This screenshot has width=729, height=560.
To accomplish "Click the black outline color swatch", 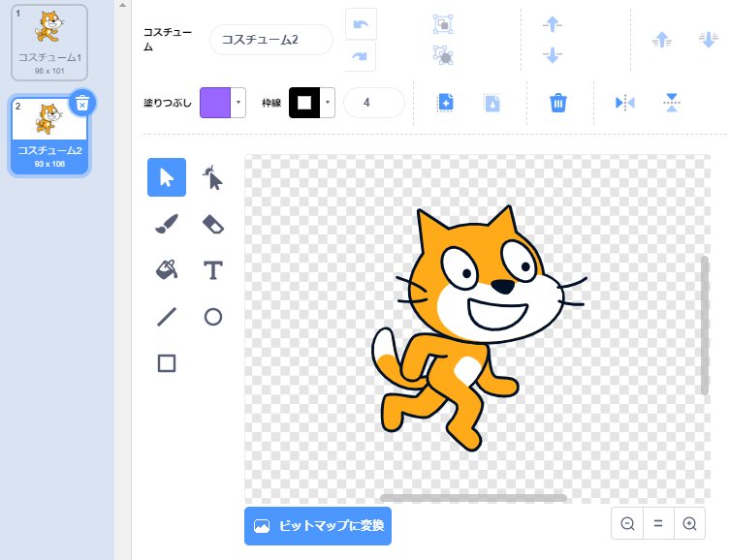I will coord(304,103).
